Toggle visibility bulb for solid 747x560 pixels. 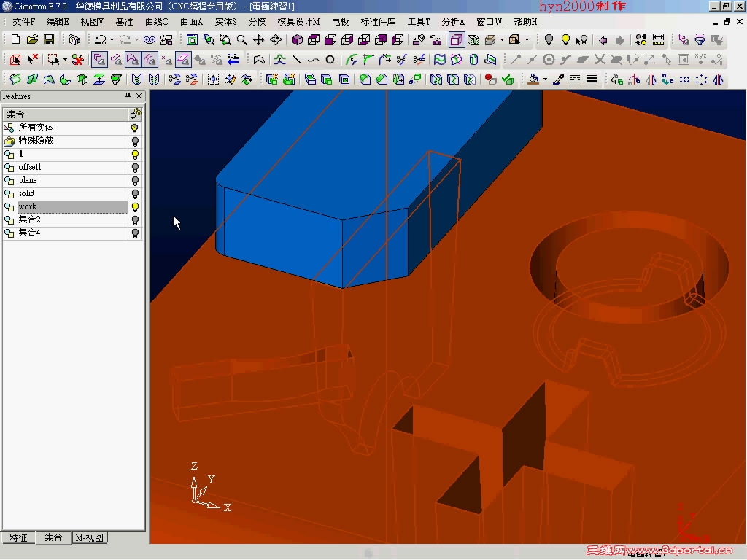pos(135,194)
